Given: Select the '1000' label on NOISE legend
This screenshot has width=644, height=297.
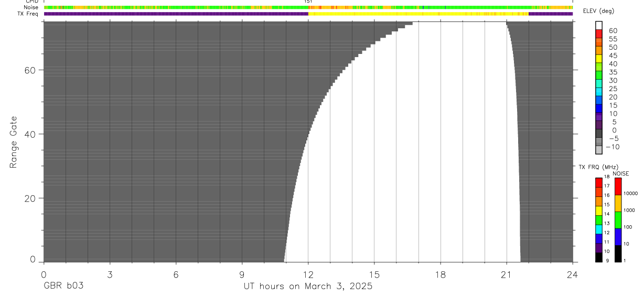Looking at the screenshot, I should (x=629, y=210).
